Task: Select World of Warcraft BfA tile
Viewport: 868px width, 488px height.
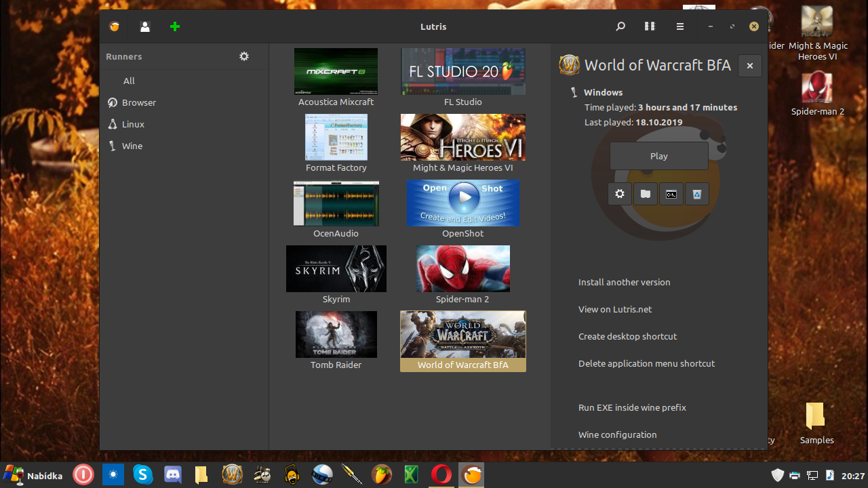Action: pos(463,341)
